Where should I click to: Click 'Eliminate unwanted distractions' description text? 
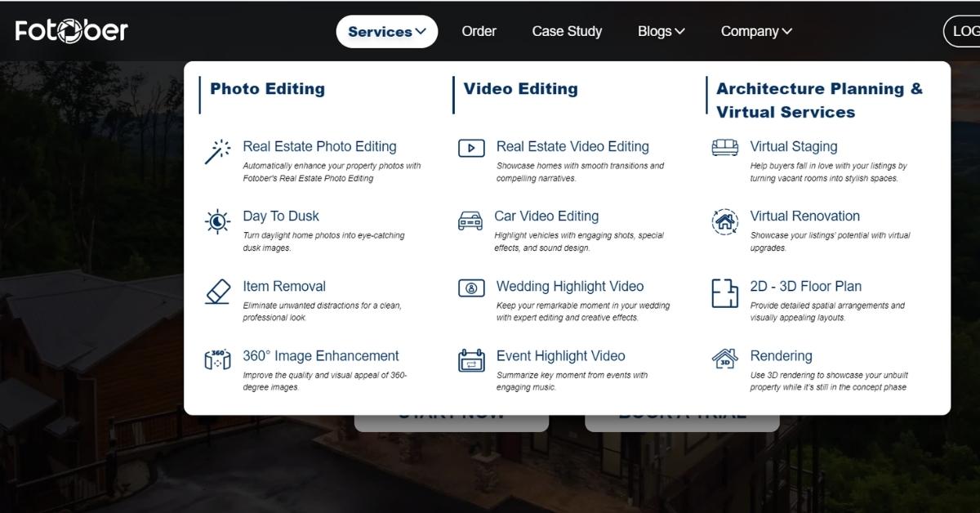tap(322, 311)
